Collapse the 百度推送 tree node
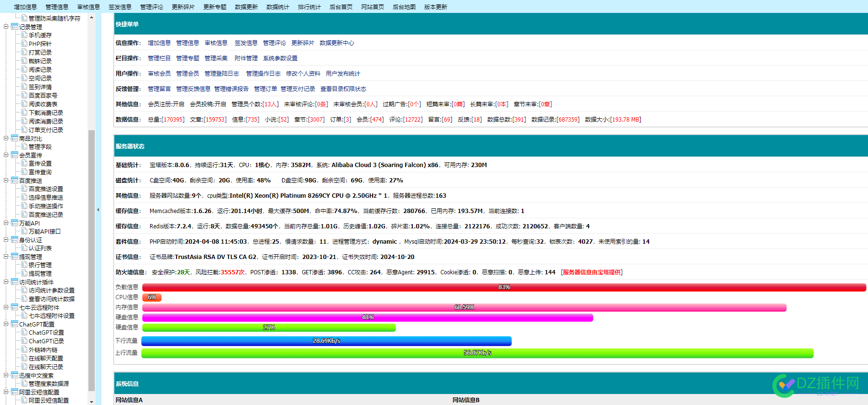Viewport: 868px width, 405px height. [6, 180]
